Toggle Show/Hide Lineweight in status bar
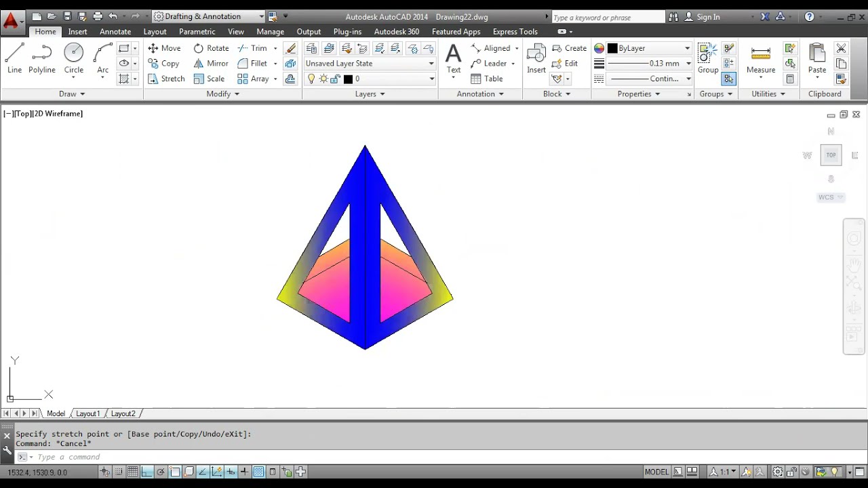The height and width of the screenshot is (488, 868). tap(245, 472)
